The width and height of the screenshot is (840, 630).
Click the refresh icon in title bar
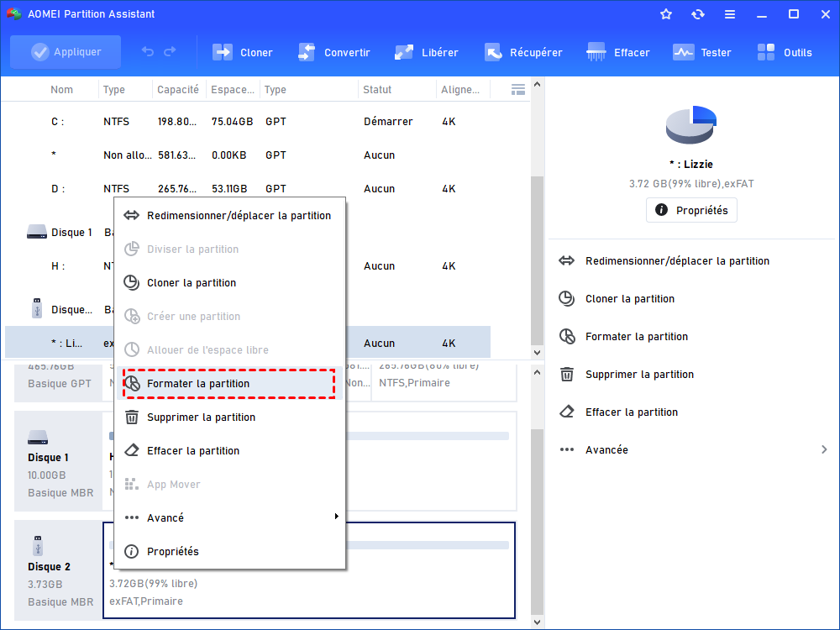tap(698, 14)
